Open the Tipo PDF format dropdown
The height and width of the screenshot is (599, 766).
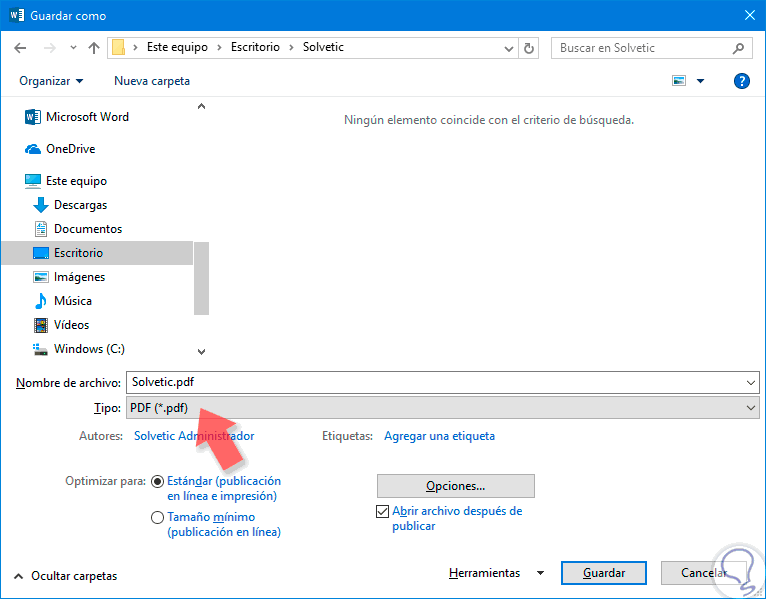tap(443, 407)
